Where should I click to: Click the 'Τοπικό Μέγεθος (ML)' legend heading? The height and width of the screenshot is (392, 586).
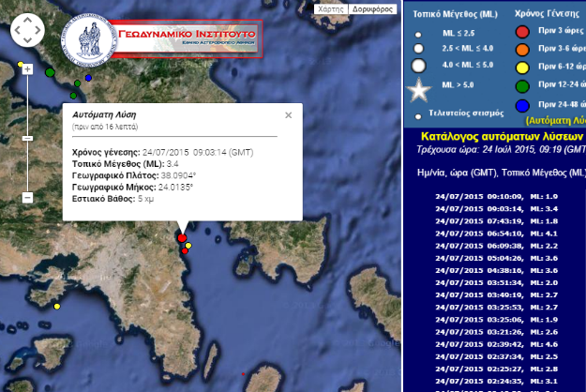pyautogui.click(x=455, y=15)
